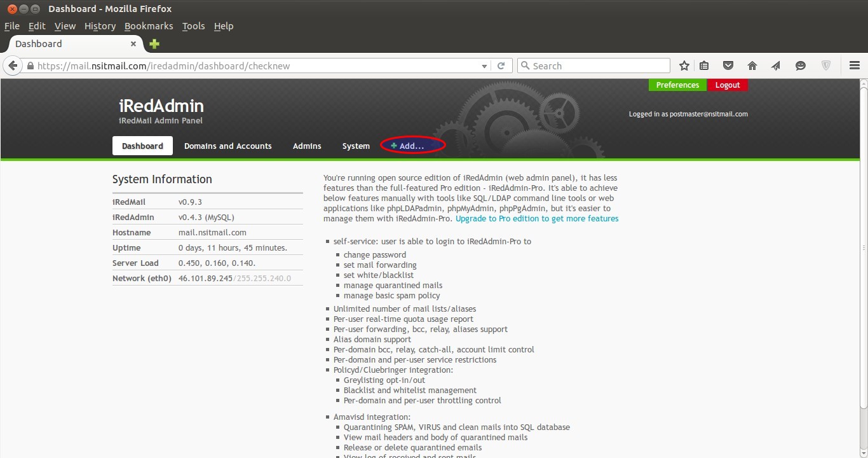This screenshot has height=458, width=868.
Task: Click the Pocket icon in toolbar
Action: coord(728,66)
